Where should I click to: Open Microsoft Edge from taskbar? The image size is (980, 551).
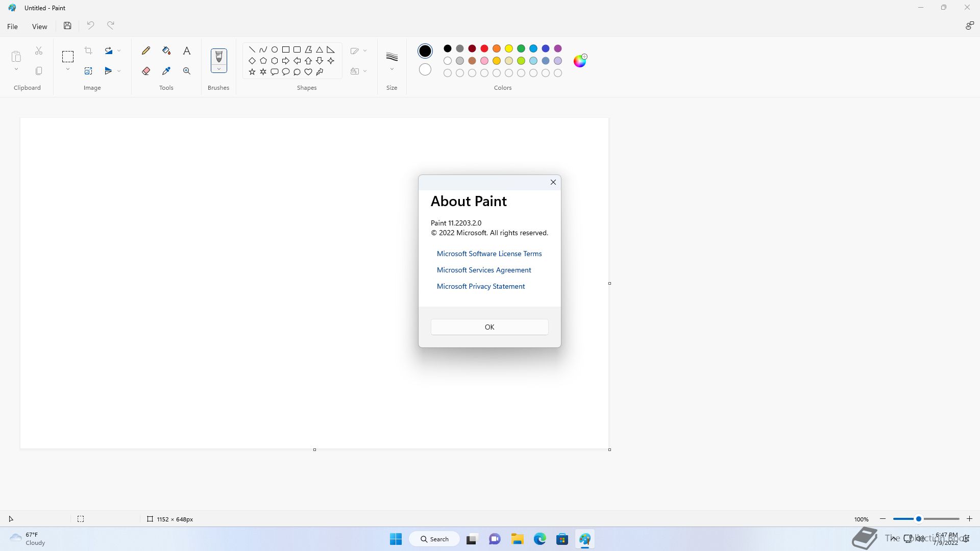click(x=540, y=539)
